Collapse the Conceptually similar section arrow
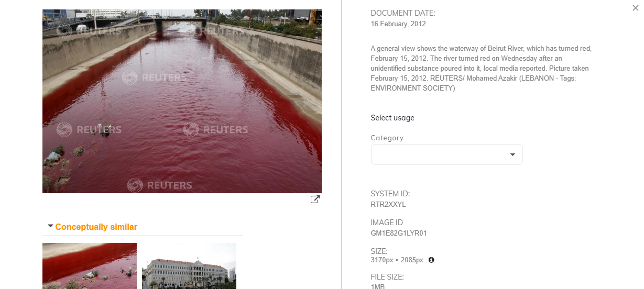Image resolution: width=644 pixels, height=289 pixels. 50,226
